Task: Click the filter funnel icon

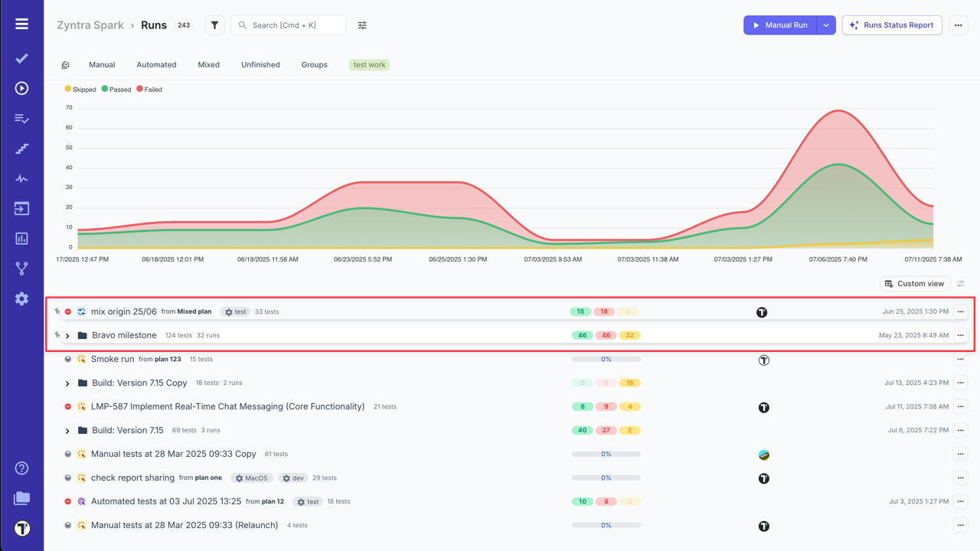Action: [x=214, y=25]
